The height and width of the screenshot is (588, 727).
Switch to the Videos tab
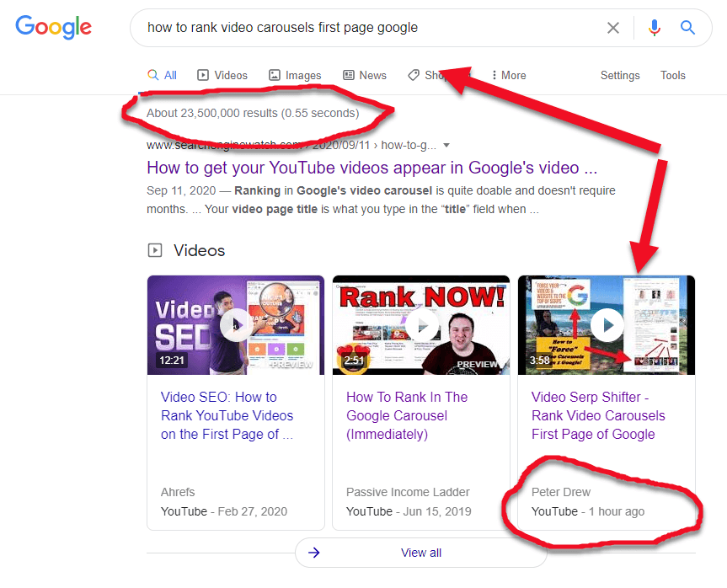(222, 75)
